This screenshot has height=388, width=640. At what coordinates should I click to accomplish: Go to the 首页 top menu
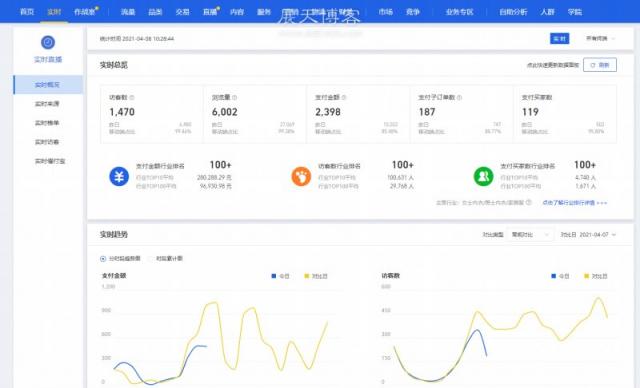point(27,12)
